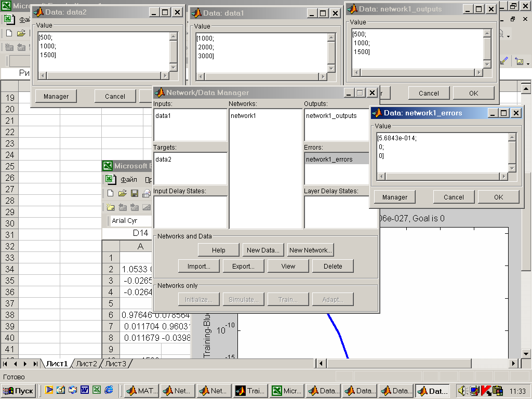Screen dimensions: 532x399
Task: Open the Пуск start menu
Action: 19,391
